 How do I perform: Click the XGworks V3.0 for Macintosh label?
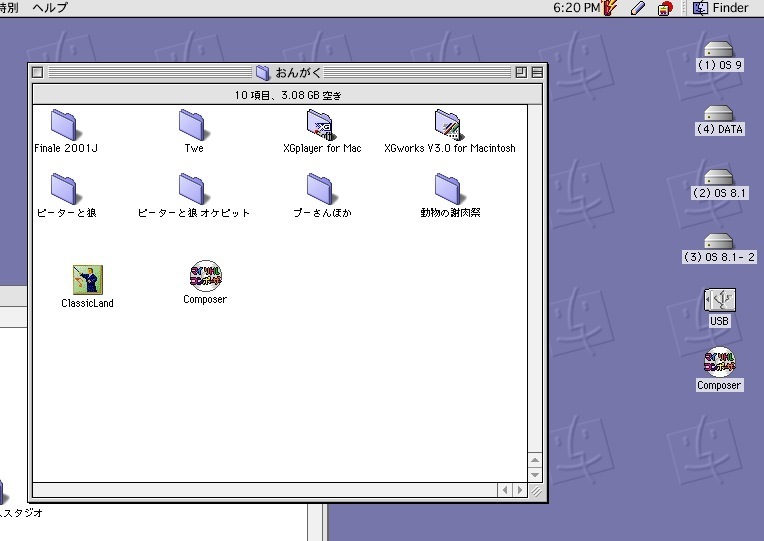[450, 148]
